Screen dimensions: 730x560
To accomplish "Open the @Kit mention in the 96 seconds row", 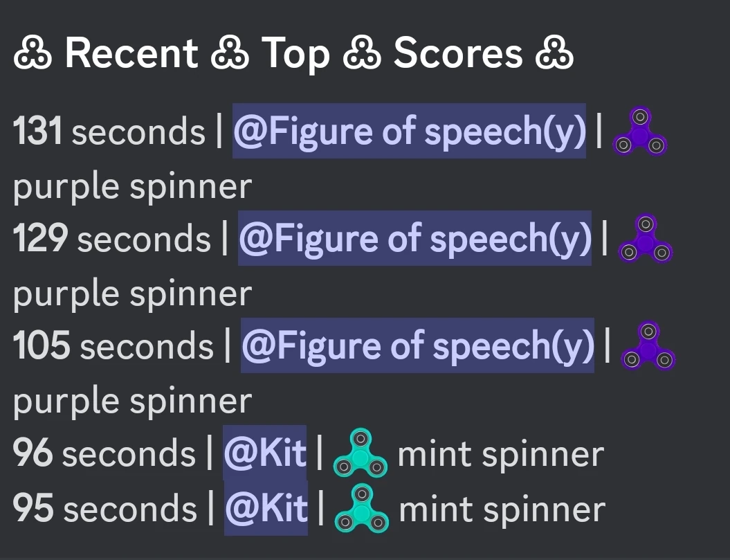I will tap(266, 453).
